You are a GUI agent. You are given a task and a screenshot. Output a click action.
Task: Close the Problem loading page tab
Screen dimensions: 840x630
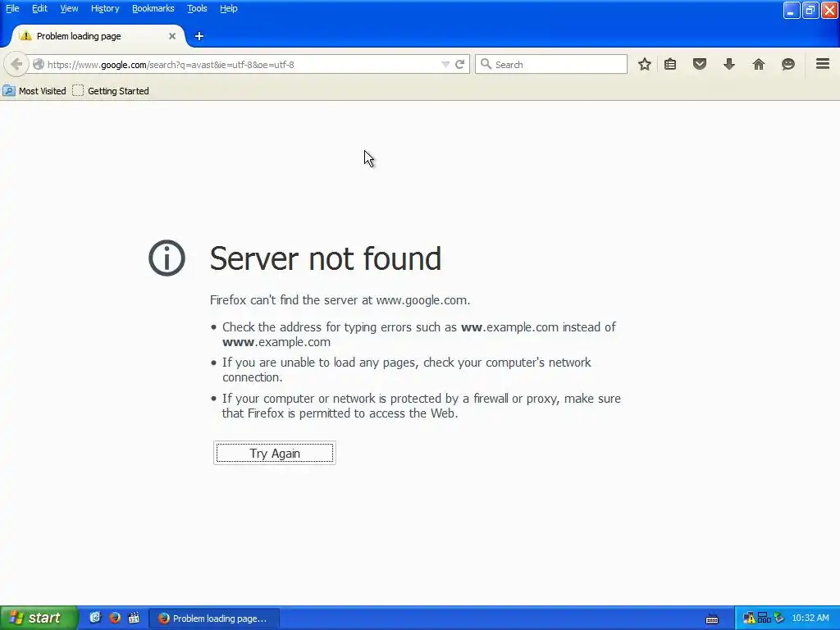[x=172, y=36]
